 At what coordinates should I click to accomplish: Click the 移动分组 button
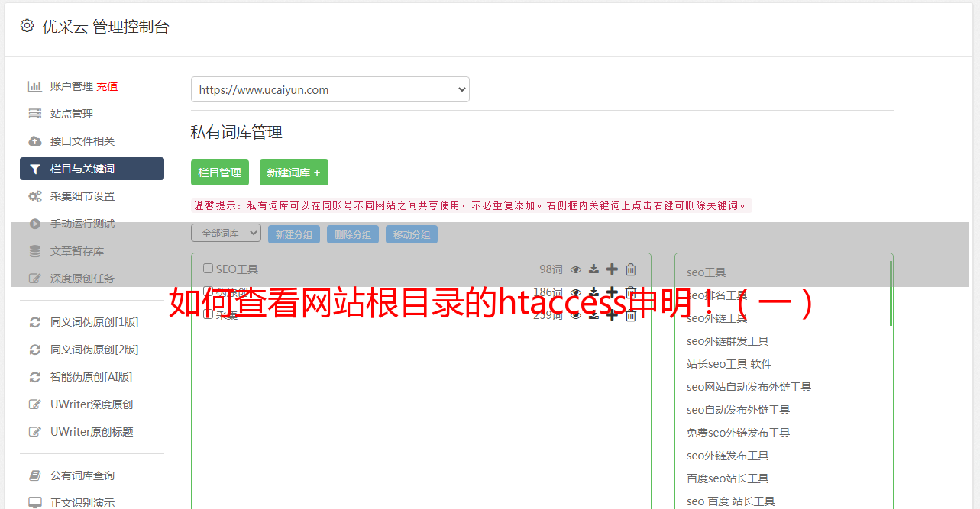pos(412,234)
